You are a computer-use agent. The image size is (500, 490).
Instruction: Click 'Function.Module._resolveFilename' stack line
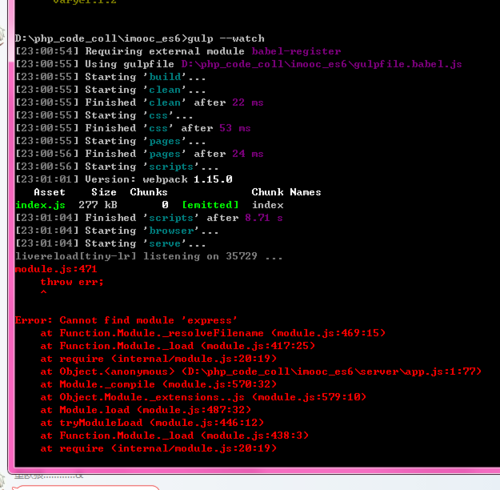point(213,333)
